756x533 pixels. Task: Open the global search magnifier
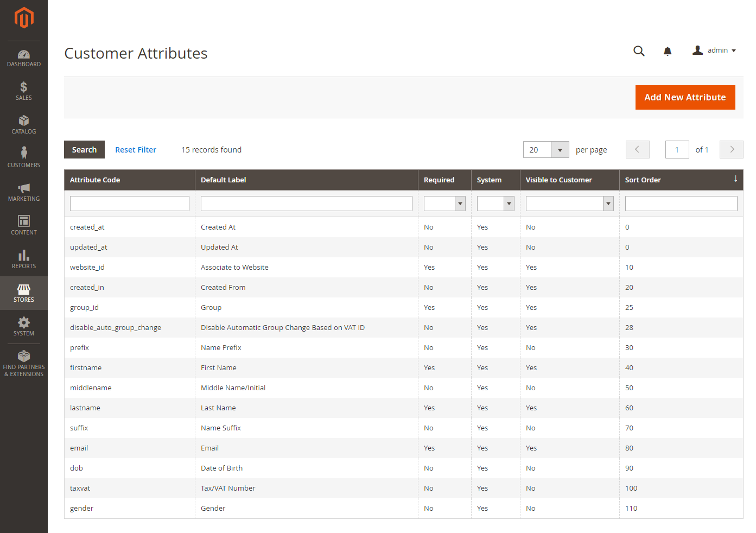click(x=639, y=50)
